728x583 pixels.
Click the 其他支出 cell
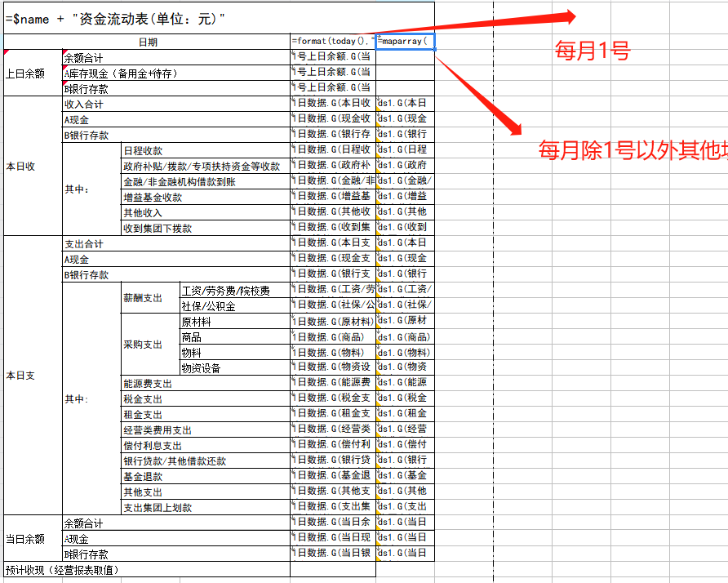(x=206, y=492)
